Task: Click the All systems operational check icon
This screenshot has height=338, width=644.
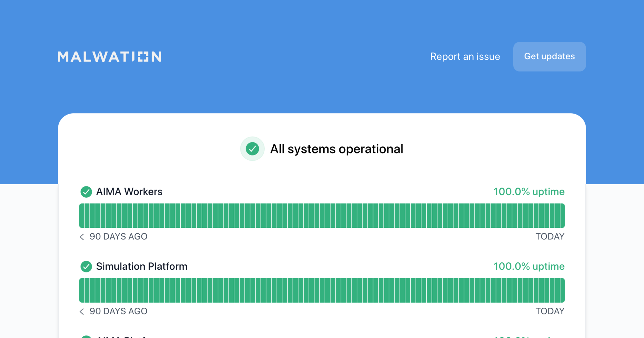Action: [x=252, y=149]
